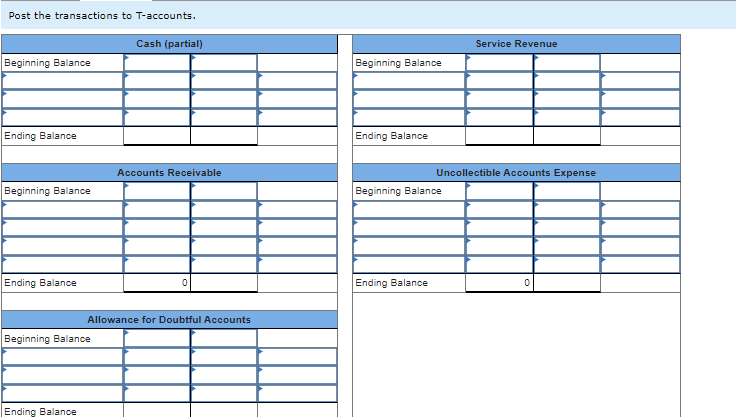
Task: Click Accounts Receivable beginning balance credit field
Action: pyautogui.click(x=224, y=191)
